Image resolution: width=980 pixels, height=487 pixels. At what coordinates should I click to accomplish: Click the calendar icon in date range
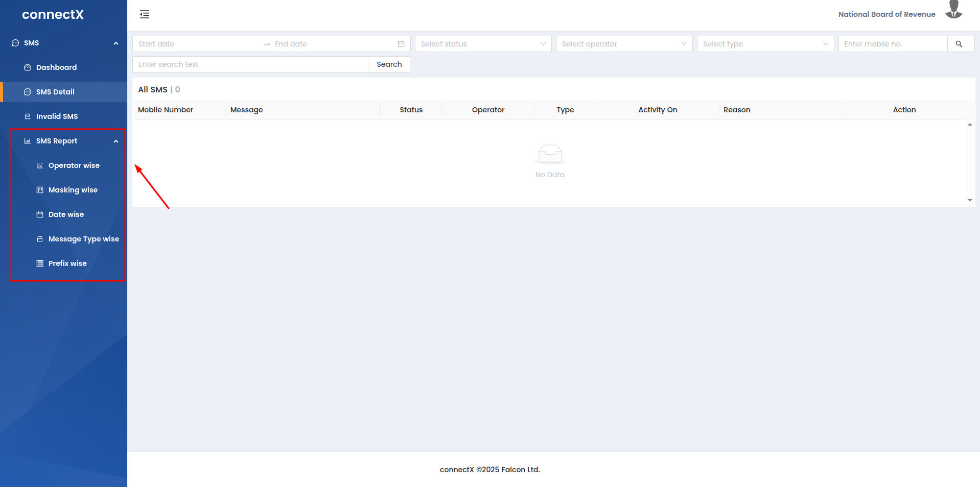[401, 44]
